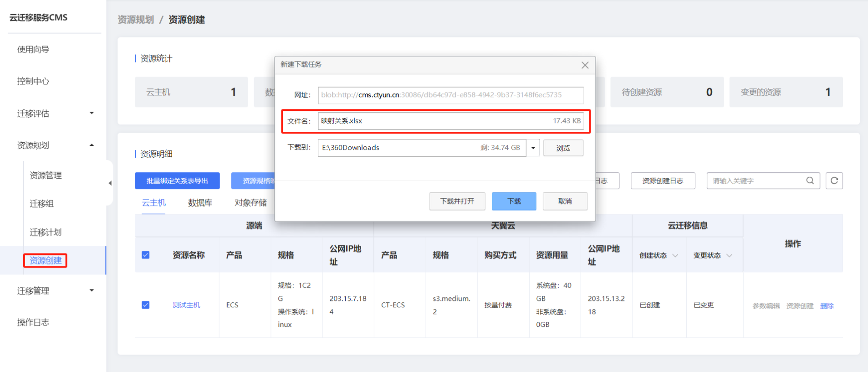
Task: Focus the 下载到 path field E:\360Downloads
Action: point(422,148)
